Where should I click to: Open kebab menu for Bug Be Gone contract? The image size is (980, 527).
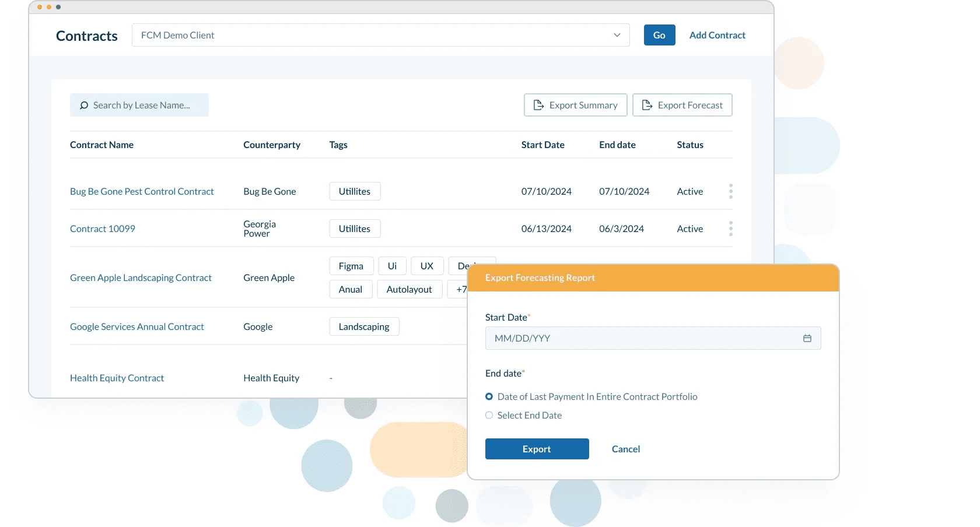(730, 191)
